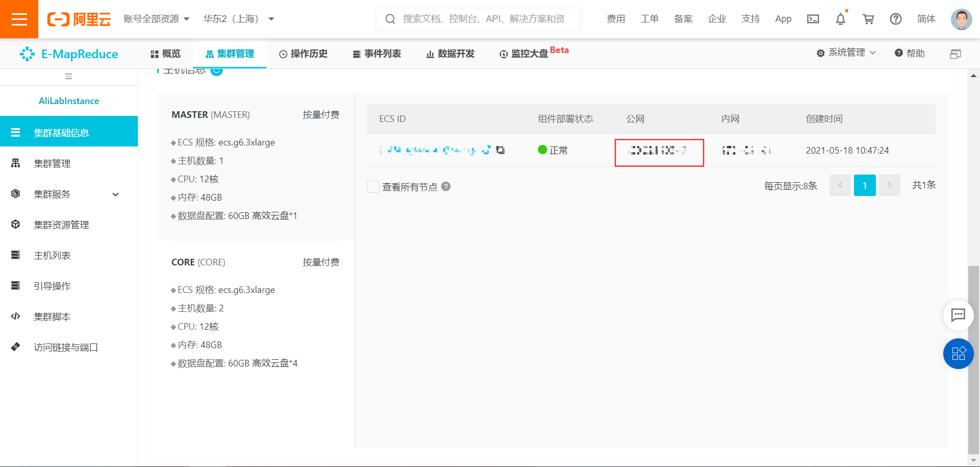980x467 pixels.
Task: Click the 阿里云 home logo
Action: point(79,19)
